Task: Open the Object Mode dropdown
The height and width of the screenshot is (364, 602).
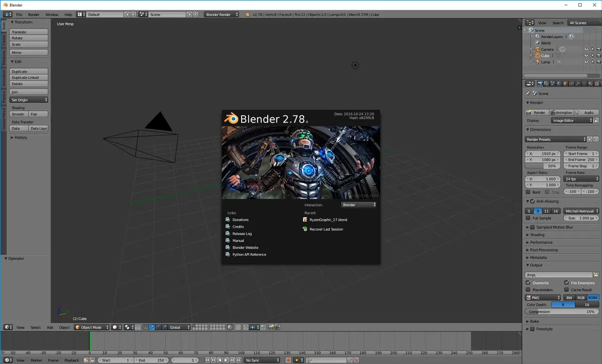Action: click(x=92, y=327)
